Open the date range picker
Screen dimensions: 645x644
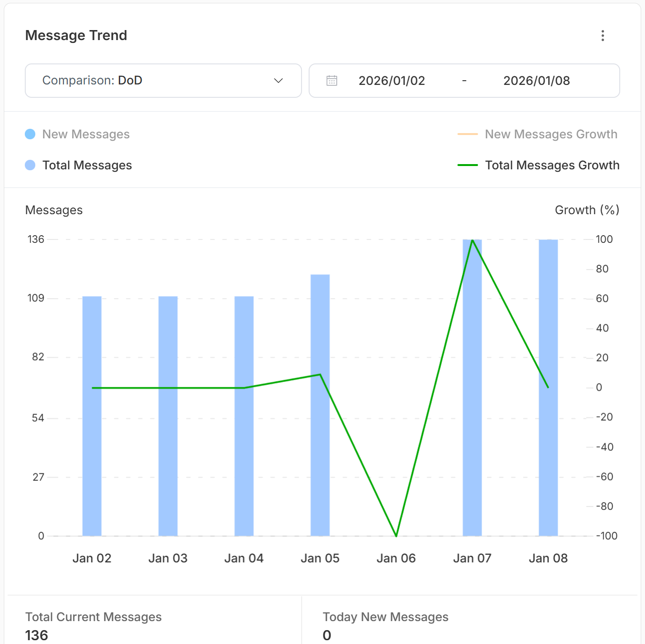click(464, 81)
